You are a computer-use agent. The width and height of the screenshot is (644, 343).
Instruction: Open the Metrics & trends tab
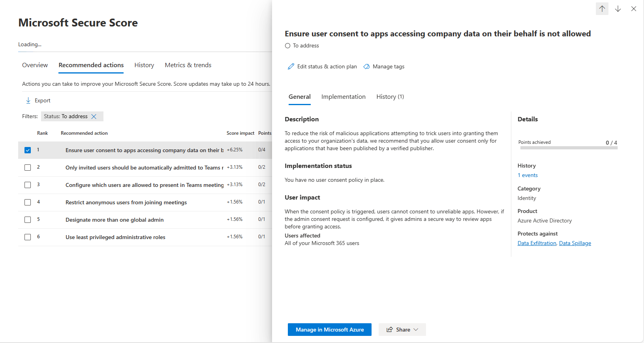[x=188, y=65]
